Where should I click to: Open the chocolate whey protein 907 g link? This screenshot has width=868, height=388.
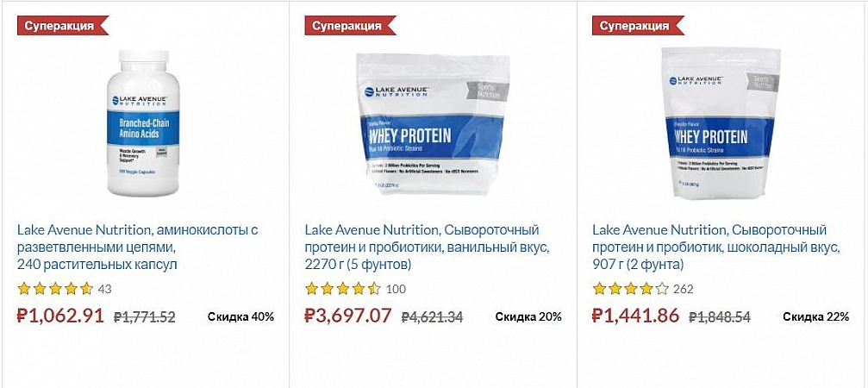point(715,247)
